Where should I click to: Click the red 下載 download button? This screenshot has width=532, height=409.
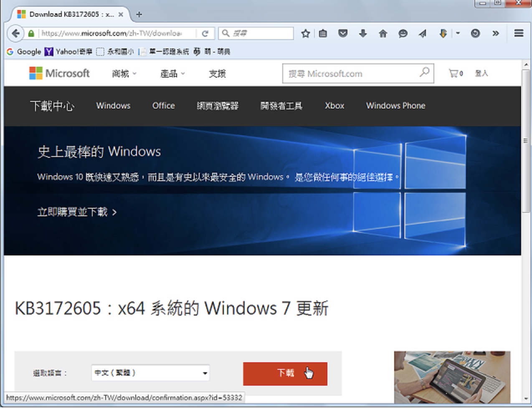[285, 374]
